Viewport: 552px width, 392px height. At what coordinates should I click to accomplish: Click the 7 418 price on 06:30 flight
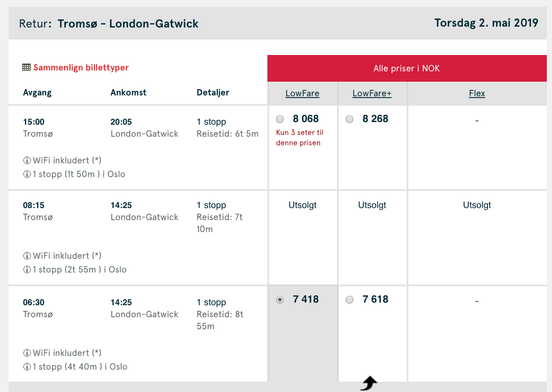point(306,299)
